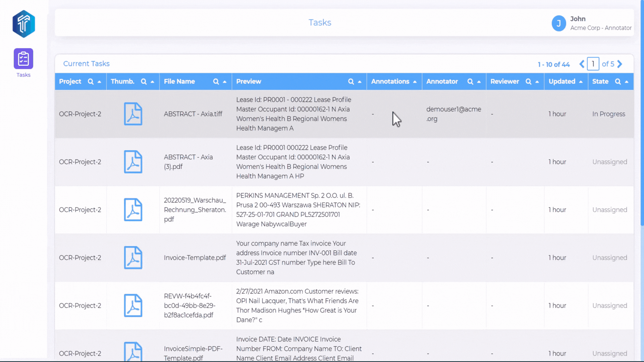
Task: Open PDF icon for REVW-f4b4fc4f file
Action: (x=133, y=306)
